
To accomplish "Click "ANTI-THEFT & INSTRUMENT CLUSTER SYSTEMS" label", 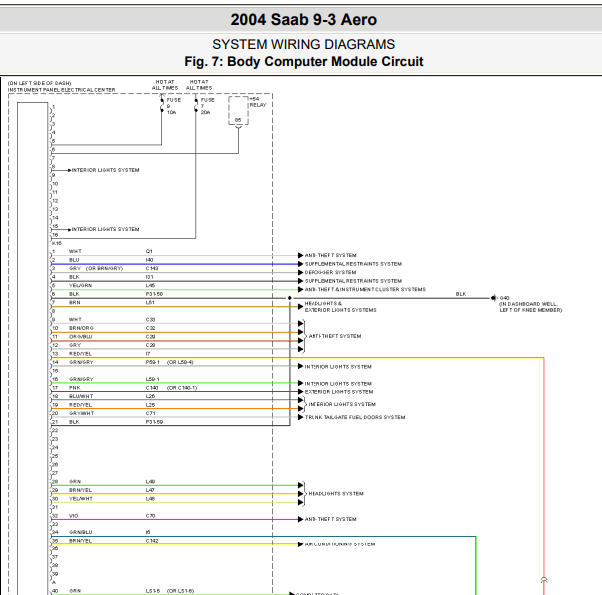I will click(x=365, y=289).
